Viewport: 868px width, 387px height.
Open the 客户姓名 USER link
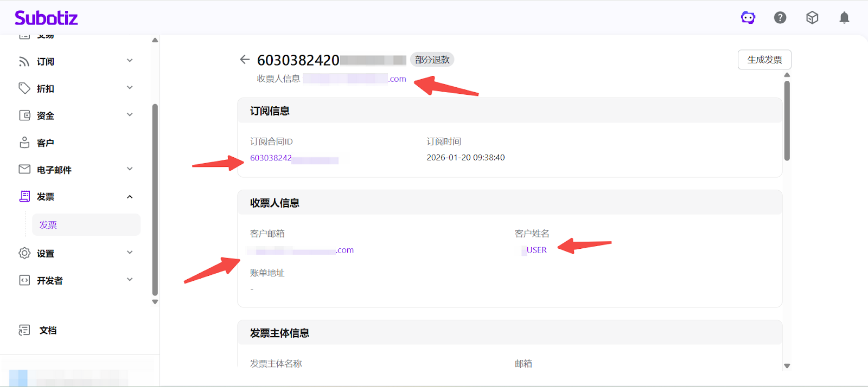(x=535, y=250)
